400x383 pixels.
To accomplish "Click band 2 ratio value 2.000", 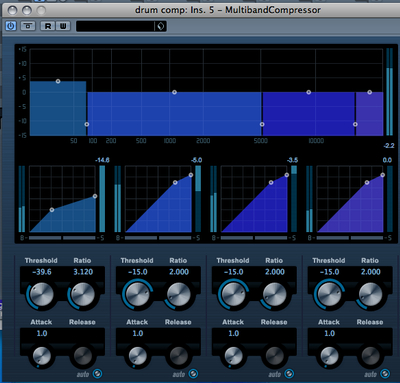I will (x=179, y=272).
